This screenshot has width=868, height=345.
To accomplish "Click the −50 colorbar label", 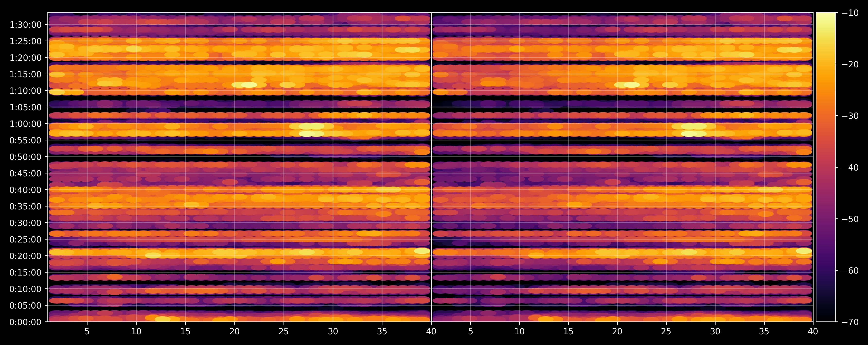I will tap(850, 219).
